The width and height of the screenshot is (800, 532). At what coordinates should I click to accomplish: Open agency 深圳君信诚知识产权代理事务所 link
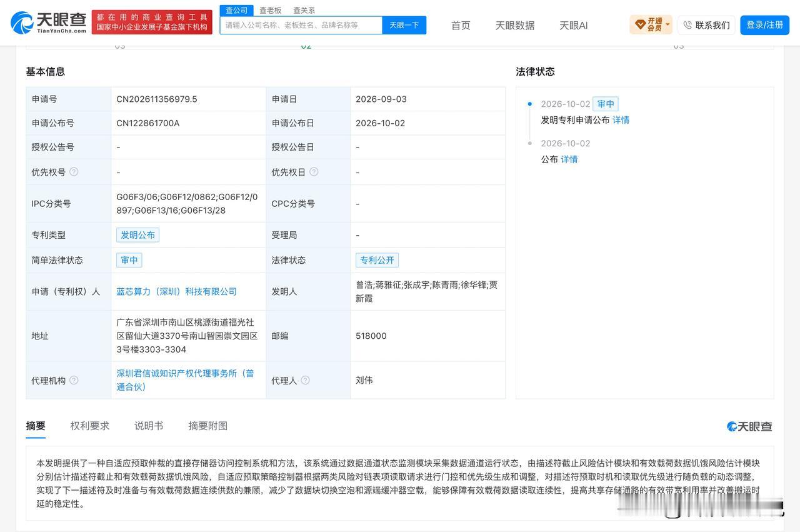pyautogui.click(x=185, y=379)
